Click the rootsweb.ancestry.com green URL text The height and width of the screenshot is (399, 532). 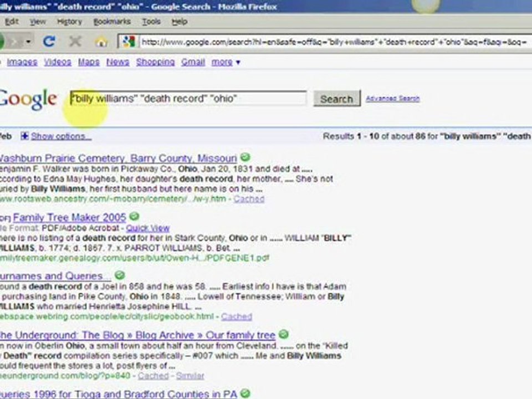(113, 199)
